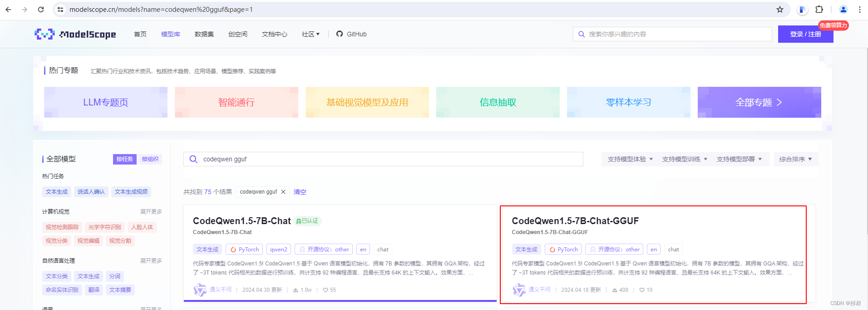This screenshot has height=310, width=868.
Task: Switch to the 按任务 filter tab
Action: point(125,159)
